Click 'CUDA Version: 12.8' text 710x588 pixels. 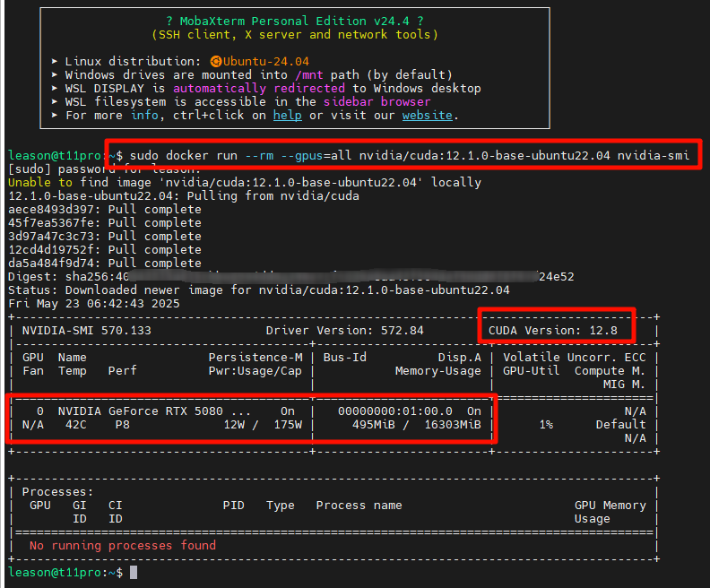coord(552,331)
